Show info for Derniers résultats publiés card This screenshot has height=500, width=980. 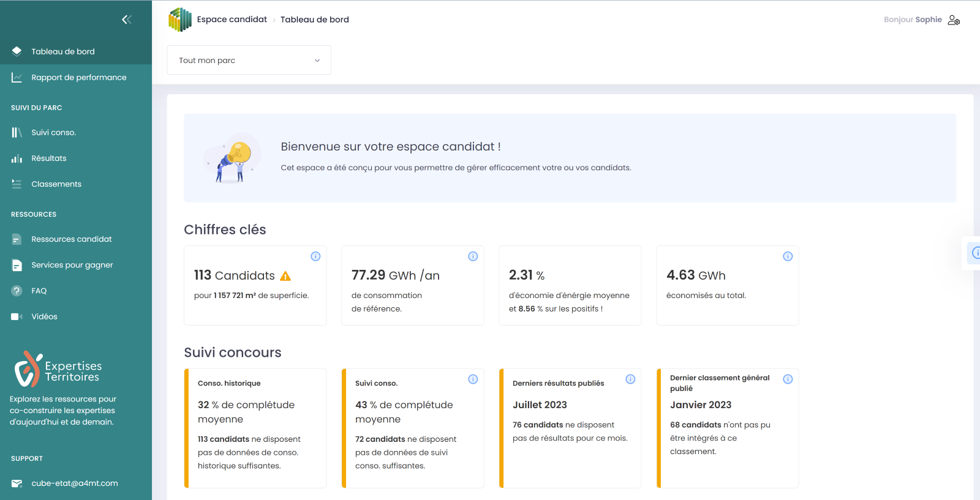630,379
